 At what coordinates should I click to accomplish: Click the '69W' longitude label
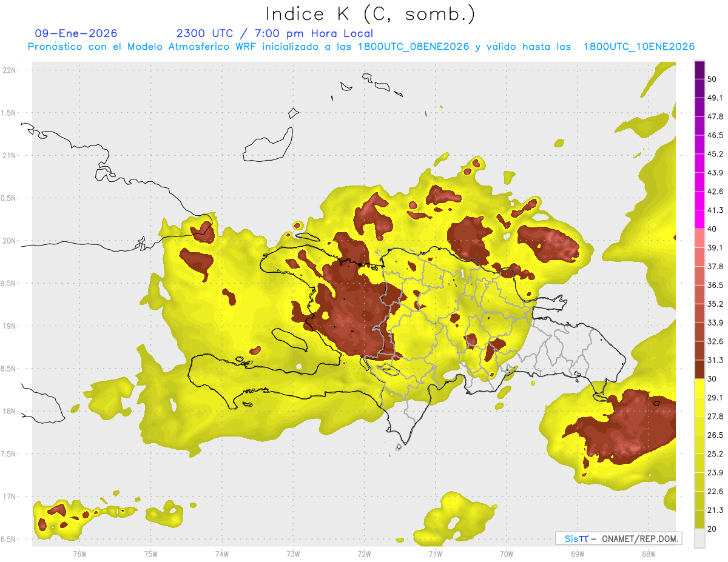tap(578, 554)
